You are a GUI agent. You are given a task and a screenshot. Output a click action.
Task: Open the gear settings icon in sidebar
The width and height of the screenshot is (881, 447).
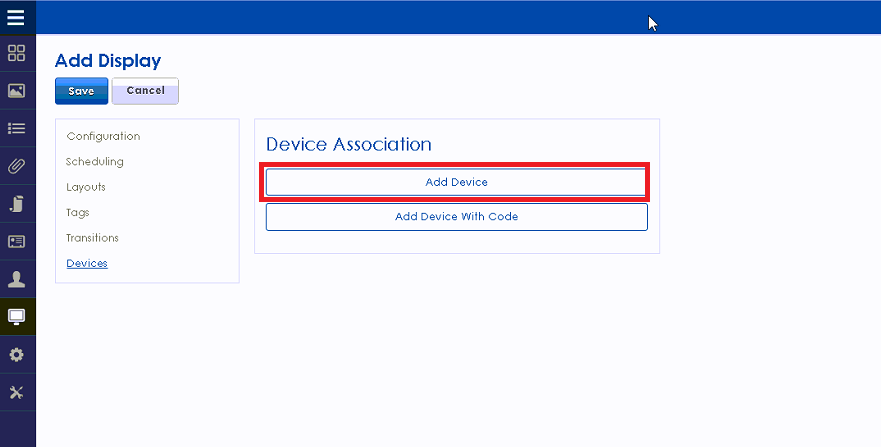coord(16,355)
